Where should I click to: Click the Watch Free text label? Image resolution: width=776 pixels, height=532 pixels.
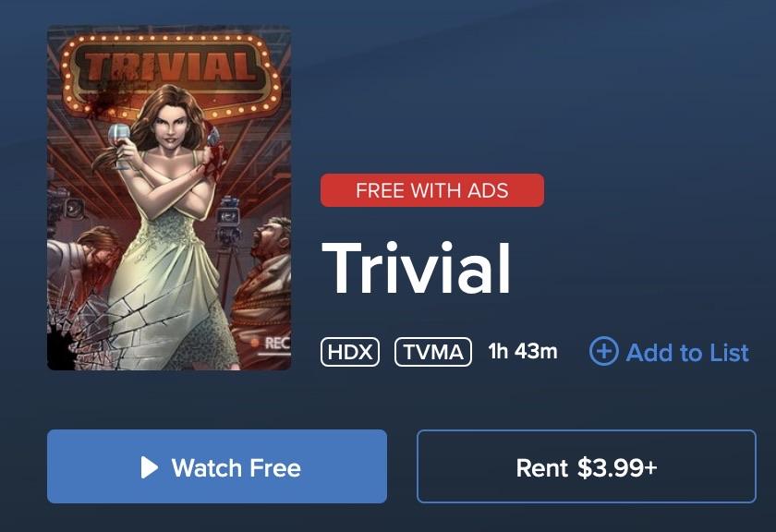click(x=236, y=467)
